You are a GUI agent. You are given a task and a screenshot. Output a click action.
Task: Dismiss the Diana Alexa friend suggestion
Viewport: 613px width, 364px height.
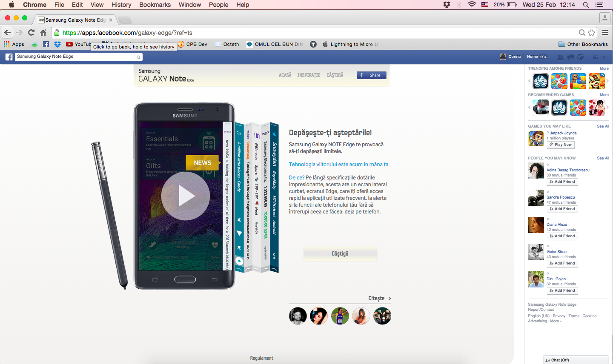coord(548,219)
